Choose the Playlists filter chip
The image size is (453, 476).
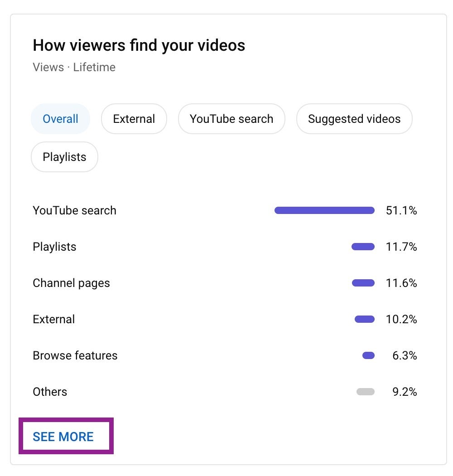tap(64, 157)
